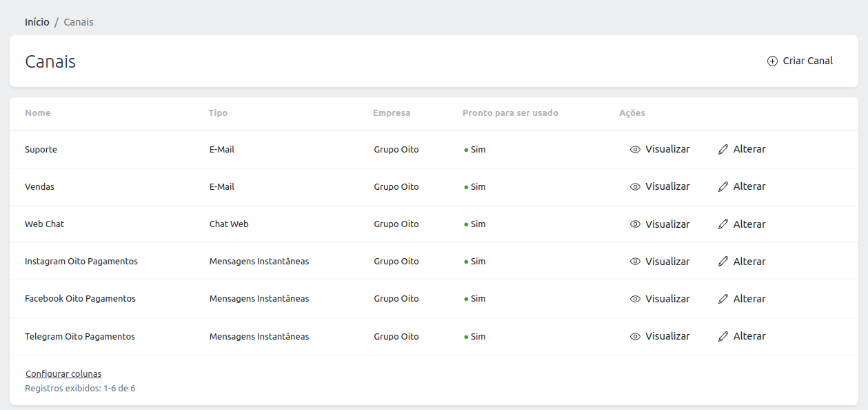The width and height of the screenshot is (868, 410).
Task: Click the pencil icon for Suporte channel
Action: click(723, 149)
